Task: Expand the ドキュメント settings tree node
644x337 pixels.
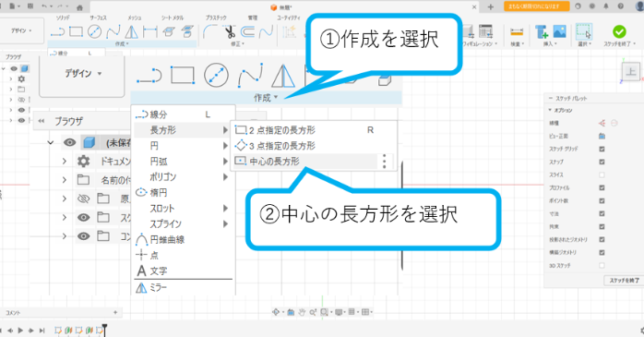Action: pos(65,161)
